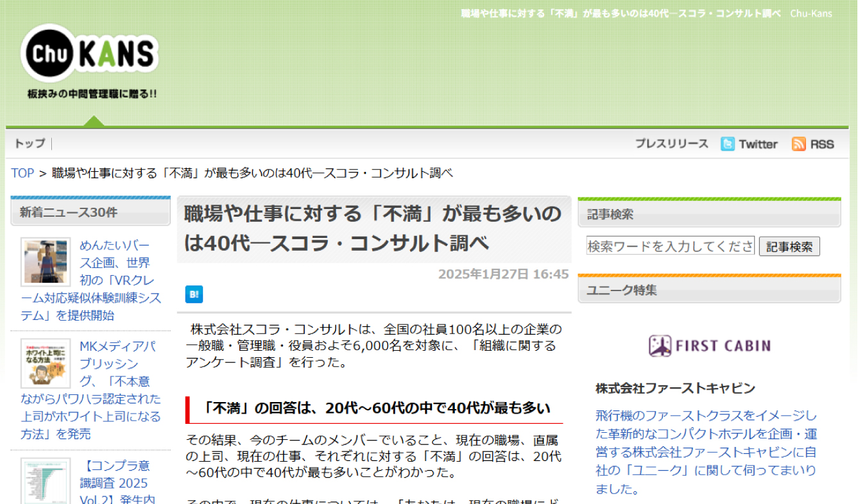Click paragraph starting その結果、今のチーム
858x504 pixels.
click(x=374, y=456)
